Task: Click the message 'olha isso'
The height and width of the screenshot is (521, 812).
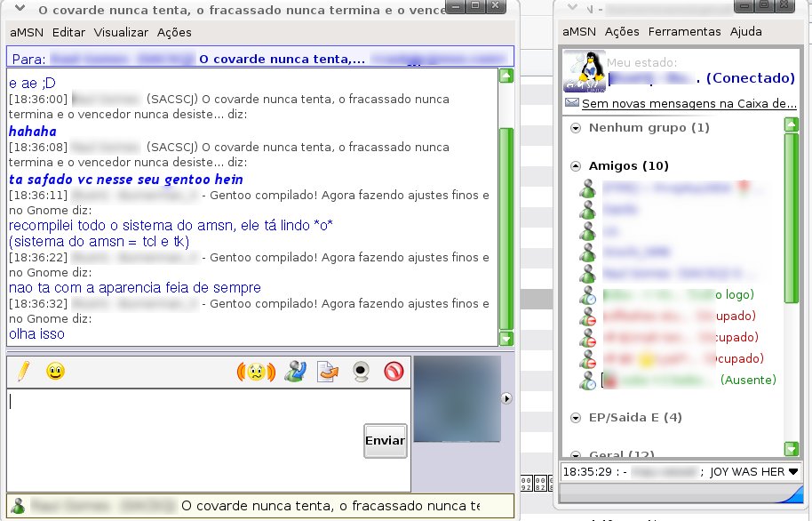Action: pyautogui.click(x=36, y=334)
